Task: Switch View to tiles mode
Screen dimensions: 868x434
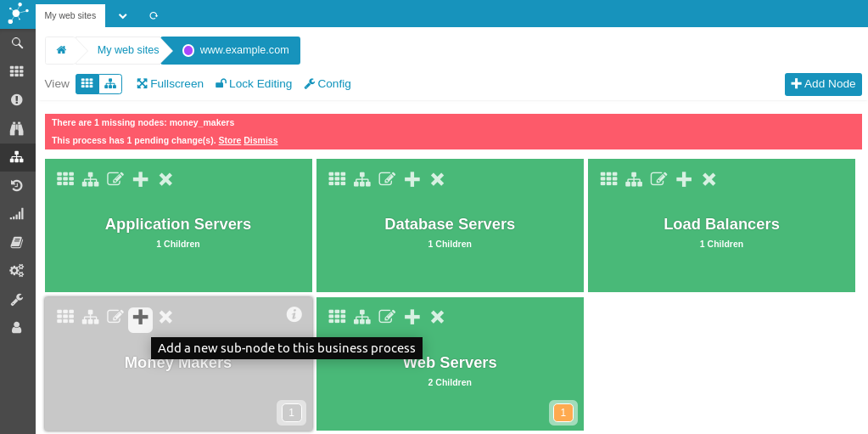Action: (x=87, y=84)
